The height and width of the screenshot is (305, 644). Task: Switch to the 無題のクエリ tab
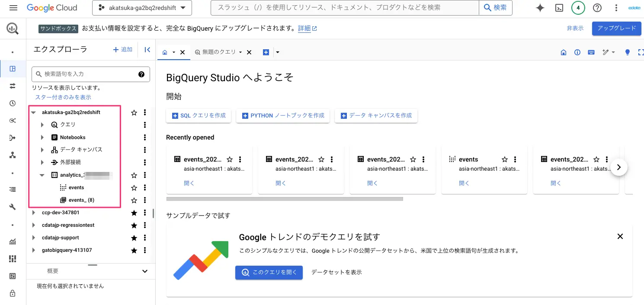(x=218, y=52)
